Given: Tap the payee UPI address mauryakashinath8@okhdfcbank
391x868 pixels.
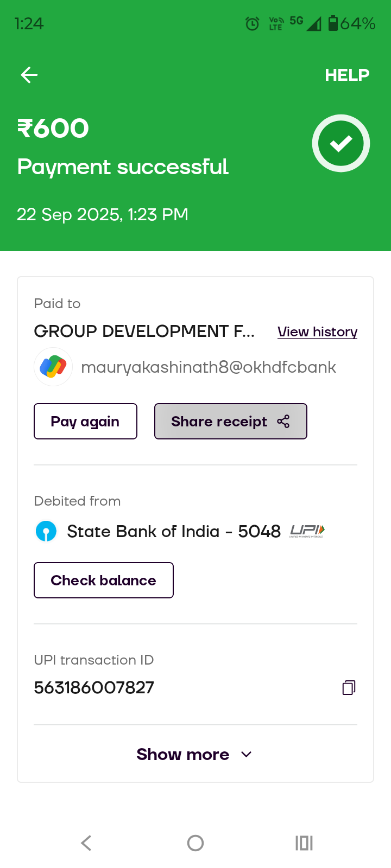Looking at the screenshot, I should (209, 367).
